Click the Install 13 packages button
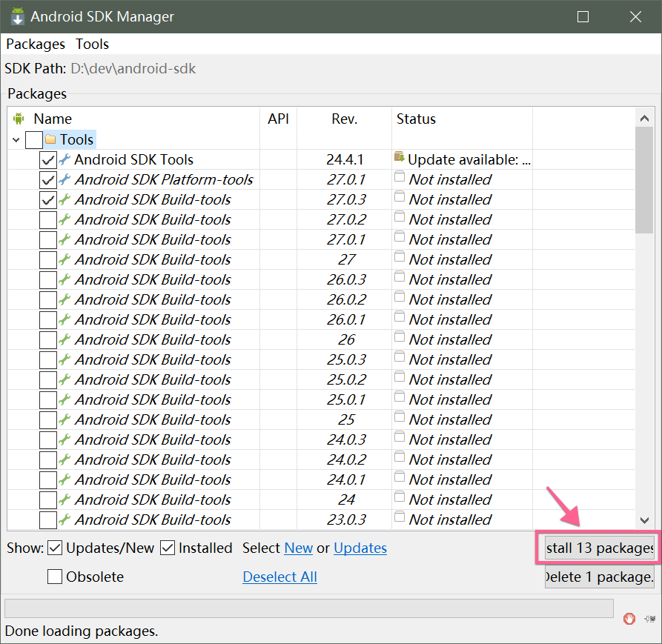 click(x=600, y=548)
